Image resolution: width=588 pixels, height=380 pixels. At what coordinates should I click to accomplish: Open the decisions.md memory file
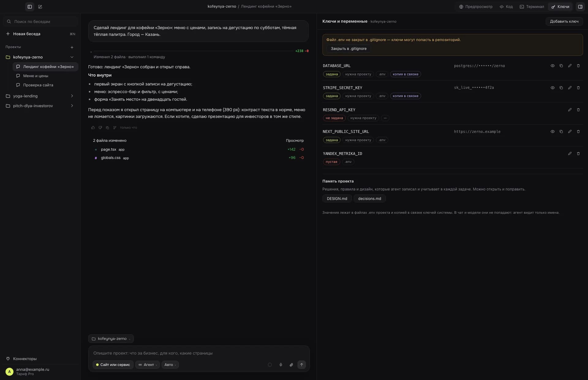click(x=370, y=199)
